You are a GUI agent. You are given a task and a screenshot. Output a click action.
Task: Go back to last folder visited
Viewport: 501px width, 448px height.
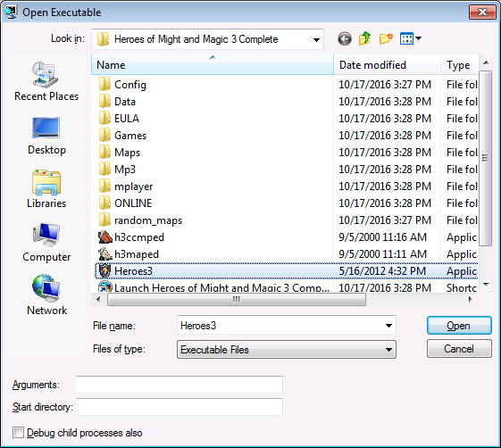point(345,39)
